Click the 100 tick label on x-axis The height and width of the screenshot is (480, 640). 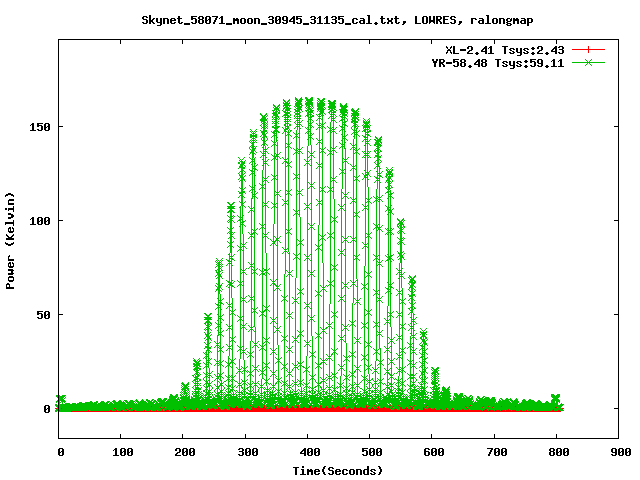pos(122,453)
